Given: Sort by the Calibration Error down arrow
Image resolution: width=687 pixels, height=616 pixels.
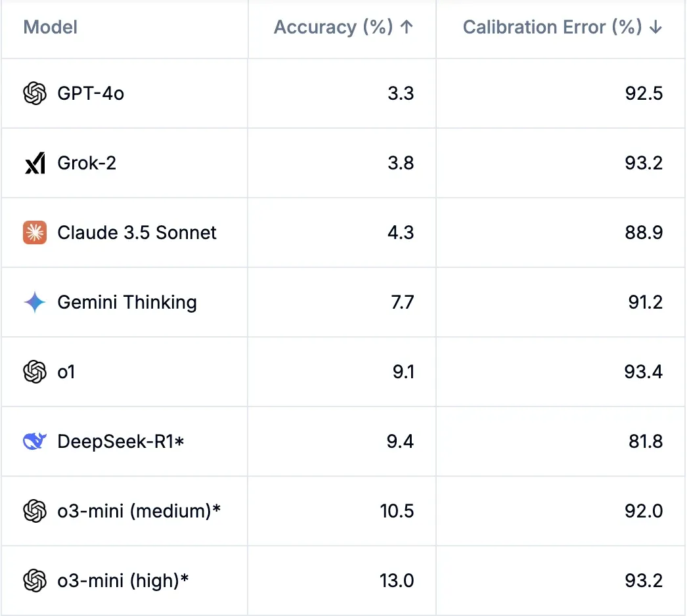Looking at the screenshot, I should [655, 28].
